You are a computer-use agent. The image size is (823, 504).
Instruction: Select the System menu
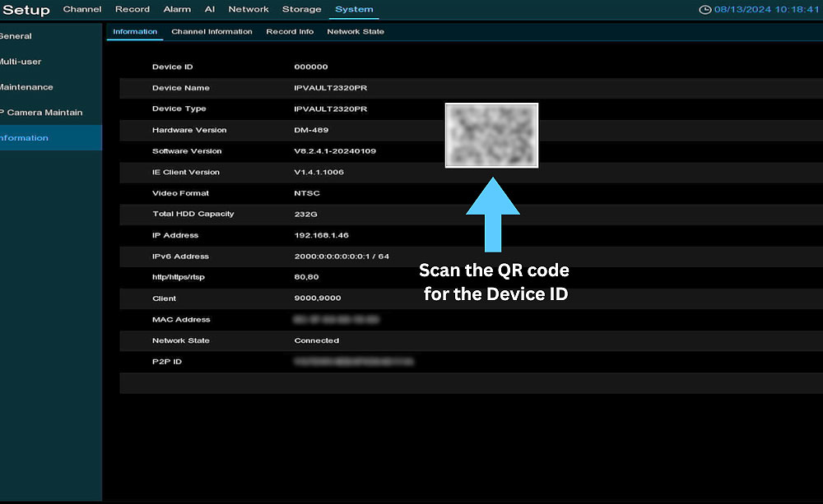pos(354,10)
